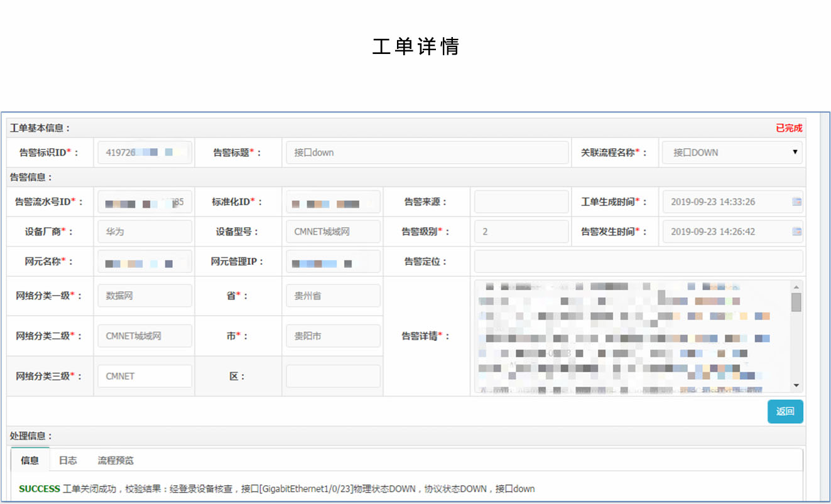
Task: Select the 流程预览 tab
Action: (116, 460)
